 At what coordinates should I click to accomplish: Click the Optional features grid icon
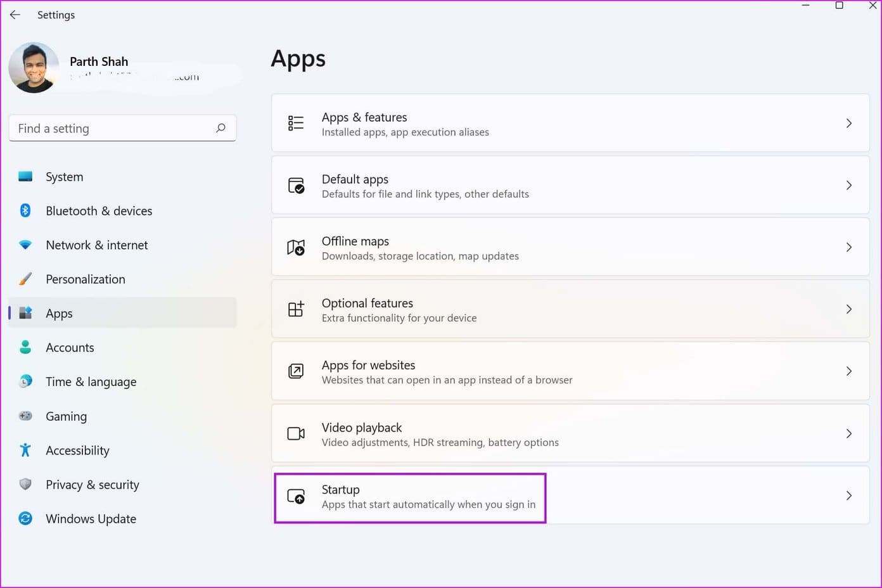click(x=296, y=309)
